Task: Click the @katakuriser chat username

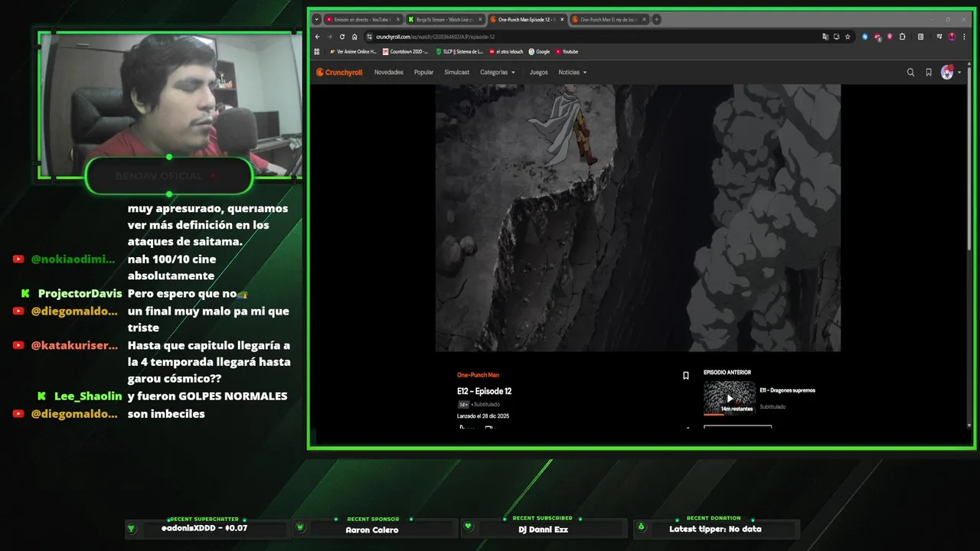Action: pyautogui.click(x=74, y=345)
